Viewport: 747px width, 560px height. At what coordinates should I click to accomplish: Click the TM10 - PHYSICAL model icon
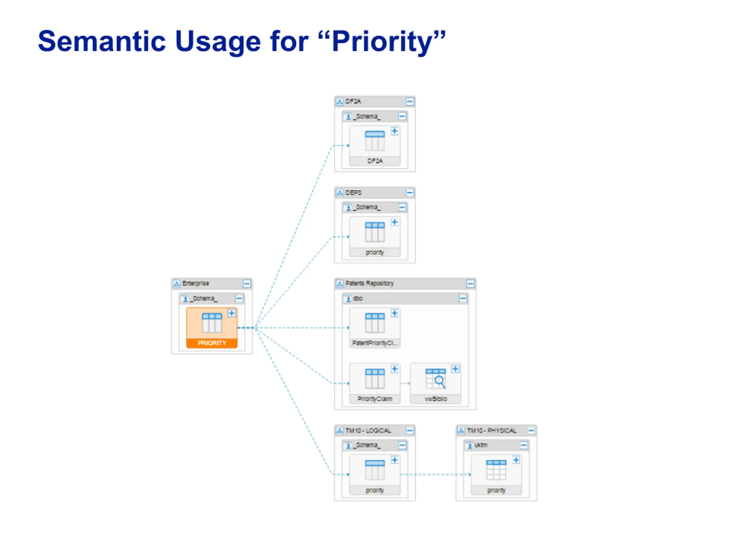point(461,431)
